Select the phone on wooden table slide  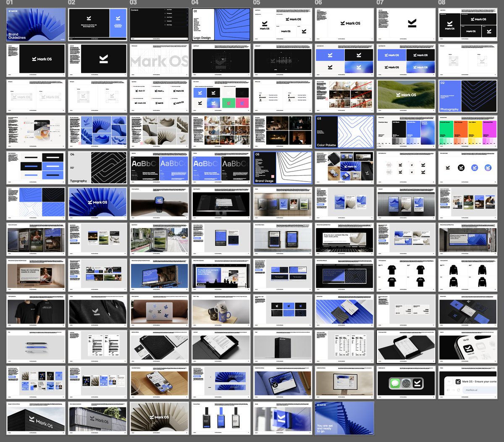pyautogui.click(x=159, y=382)
